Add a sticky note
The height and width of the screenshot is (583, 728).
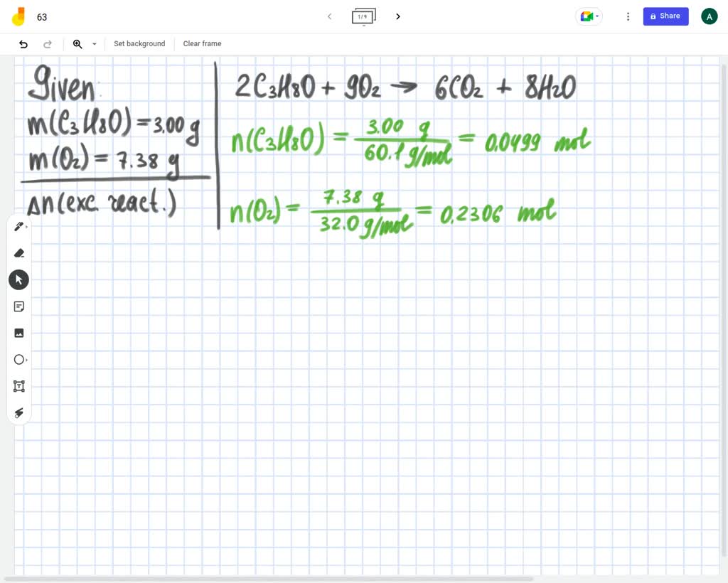point(19,306)
